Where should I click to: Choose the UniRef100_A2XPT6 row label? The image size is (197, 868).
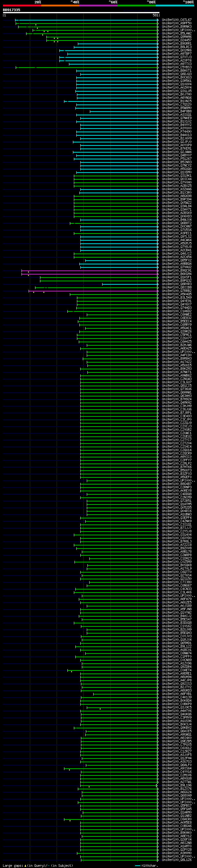176,60
